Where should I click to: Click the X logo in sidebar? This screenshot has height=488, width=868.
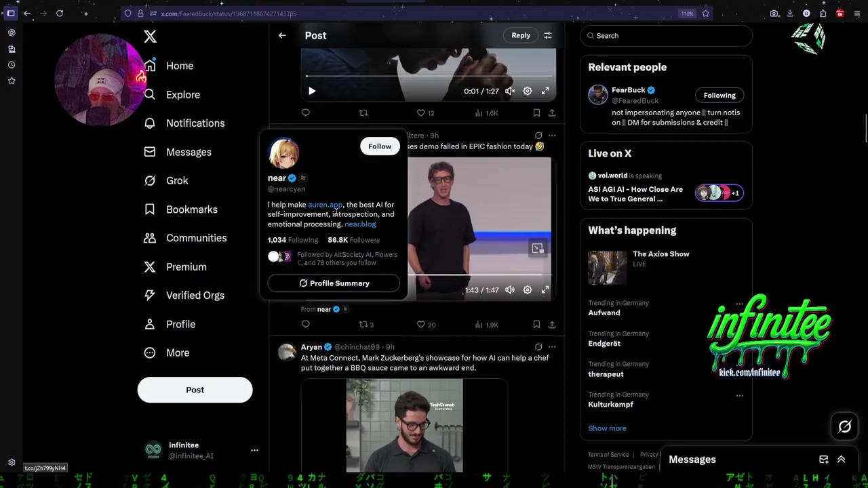pos(150,37)
